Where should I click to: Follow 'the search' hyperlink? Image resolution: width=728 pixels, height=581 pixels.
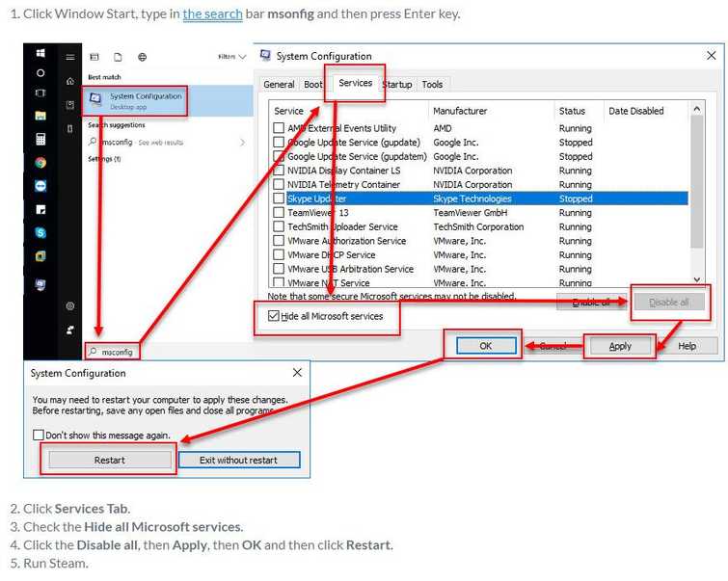(213, 13)
